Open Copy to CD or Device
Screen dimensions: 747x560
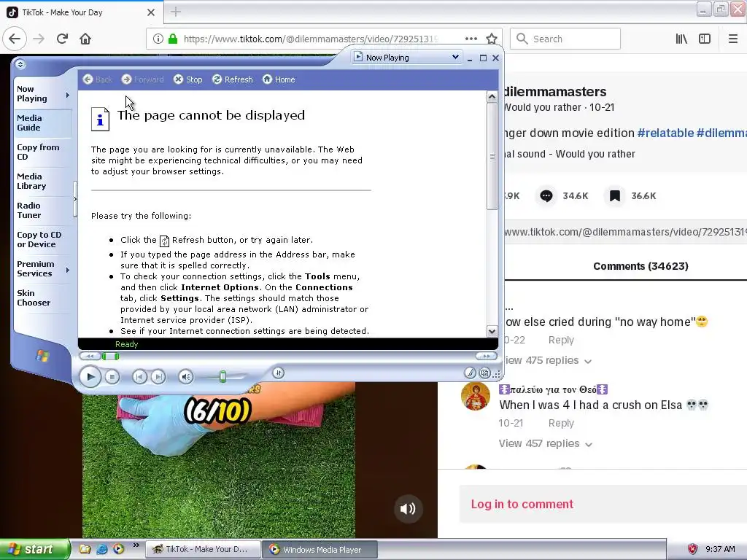click(x=43, y=239)
